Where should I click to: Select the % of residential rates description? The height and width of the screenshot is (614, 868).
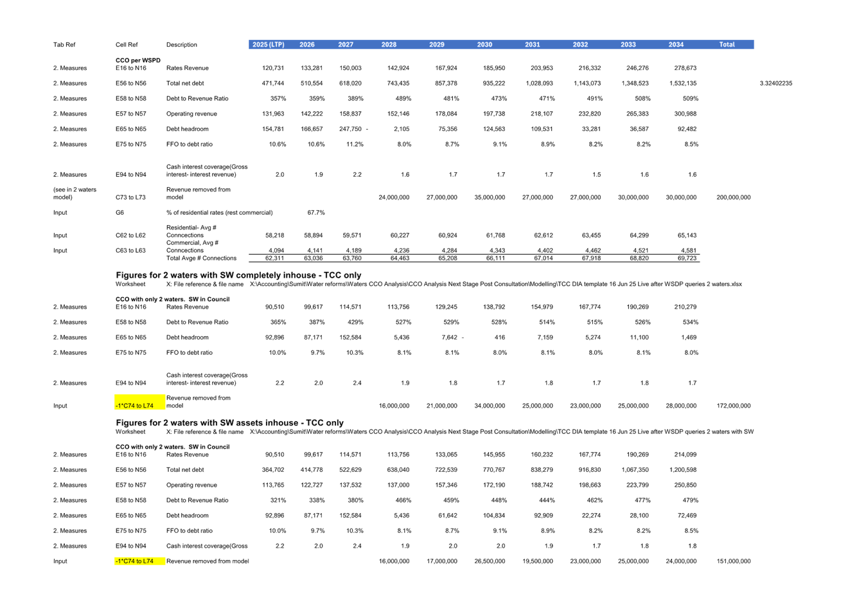click(x=219, y=212)
